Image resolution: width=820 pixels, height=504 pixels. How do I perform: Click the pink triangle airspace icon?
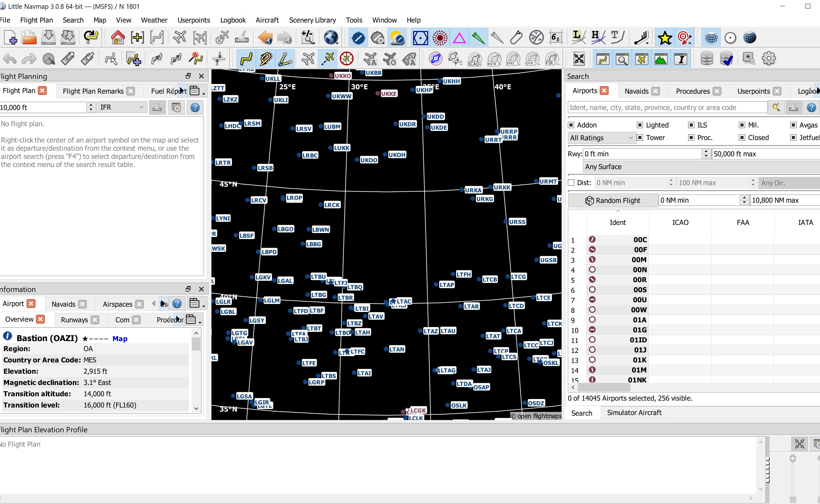(x=459, y=38)
